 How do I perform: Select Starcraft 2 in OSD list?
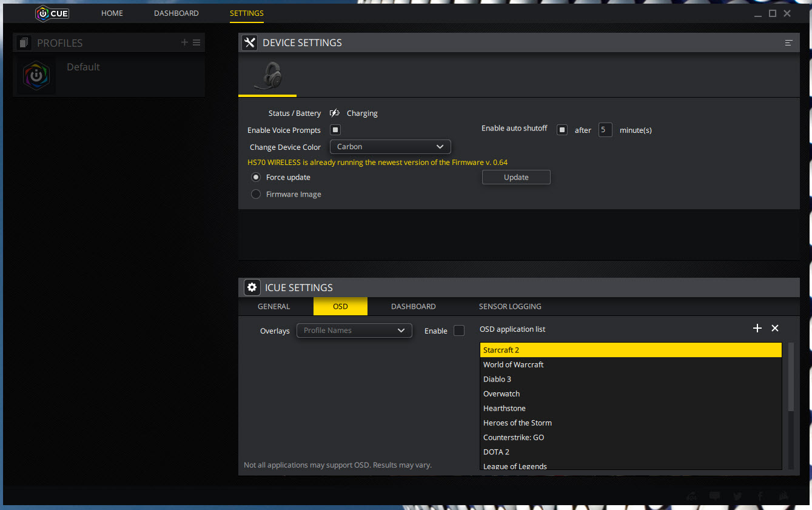(x=631, y=350)
